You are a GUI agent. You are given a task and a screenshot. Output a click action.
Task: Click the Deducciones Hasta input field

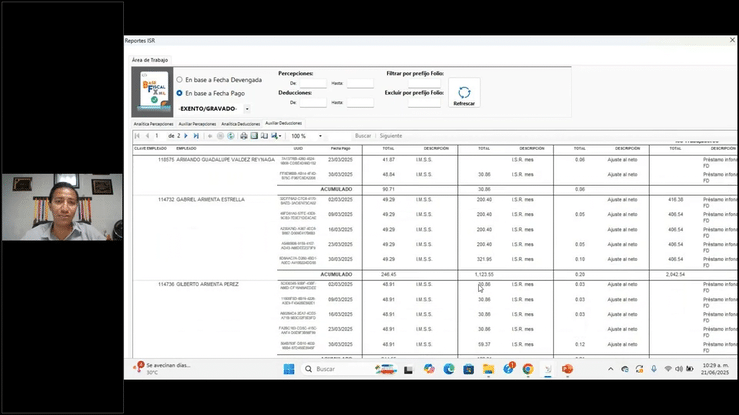(x=360, y=102)
